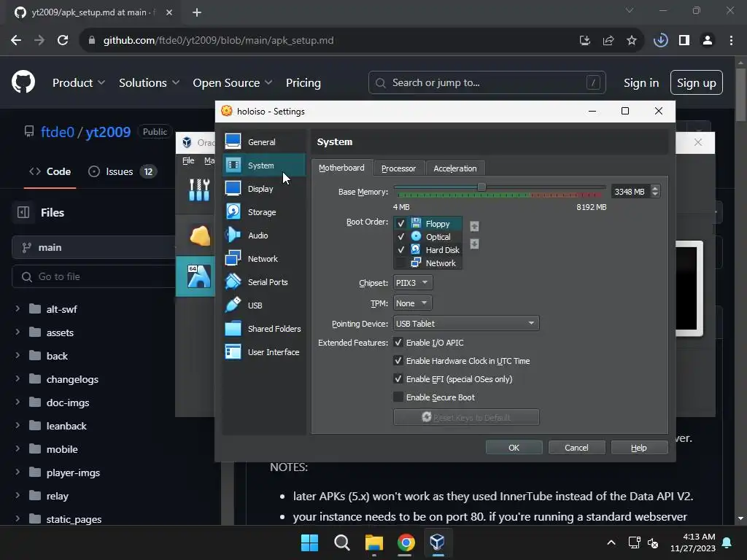This screenshot has width=747, height=560.
Task: Bookmark this page star icon
Action: pyautogui.click(x=632, y=41)
